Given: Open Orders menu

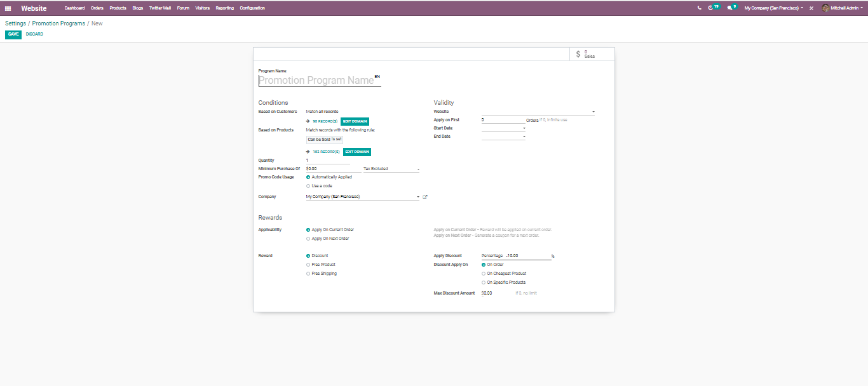Looking at the screenshot, I should click(x=97, y=8).
